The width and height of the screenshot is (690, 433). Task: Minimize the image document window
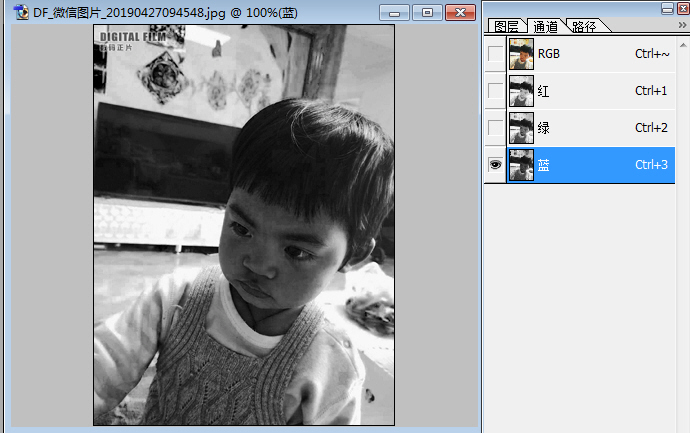pos(396,12)
